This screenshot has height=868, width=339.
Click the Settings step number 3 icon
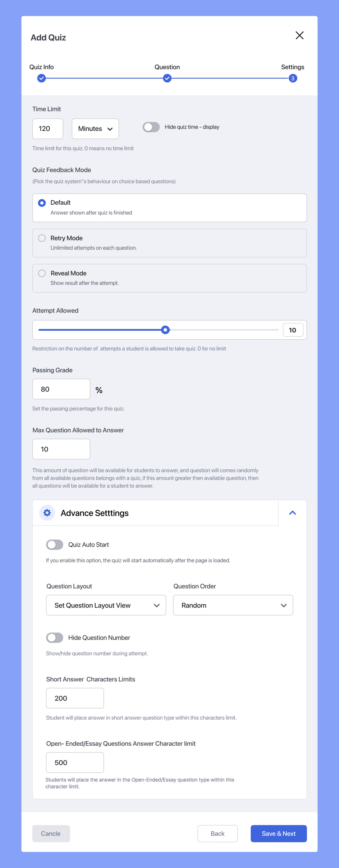292,78
